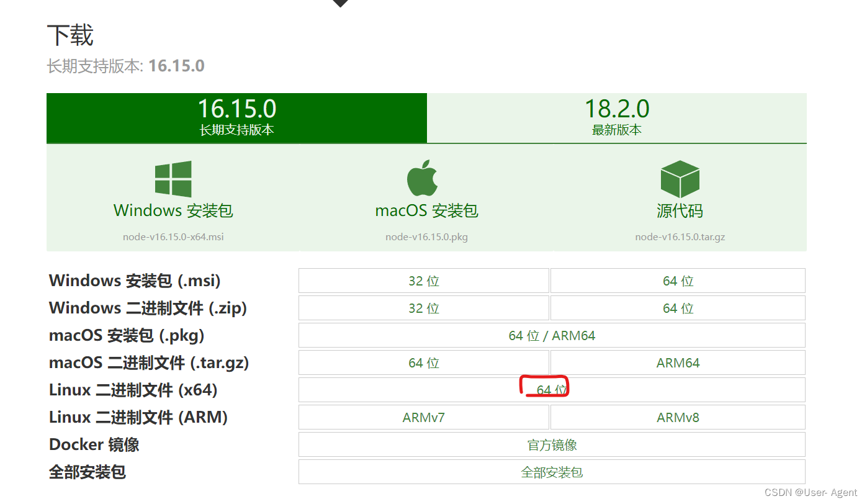Click the 长期支持版本: 16.15.0 subtitle
This screenshot has width=867, height=504.
126,66
